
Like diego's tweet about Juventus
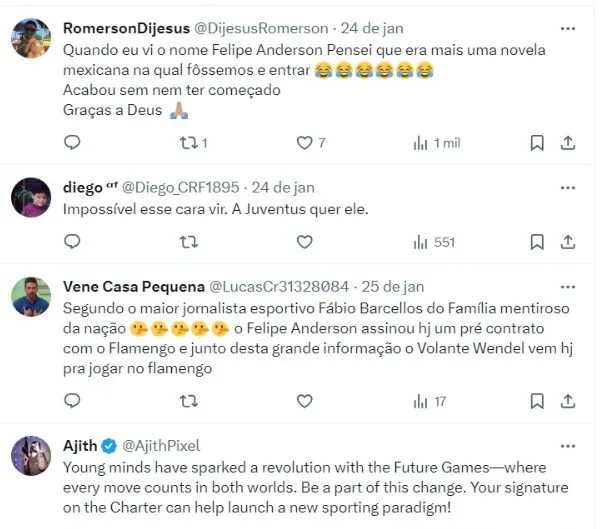point(305,242)
